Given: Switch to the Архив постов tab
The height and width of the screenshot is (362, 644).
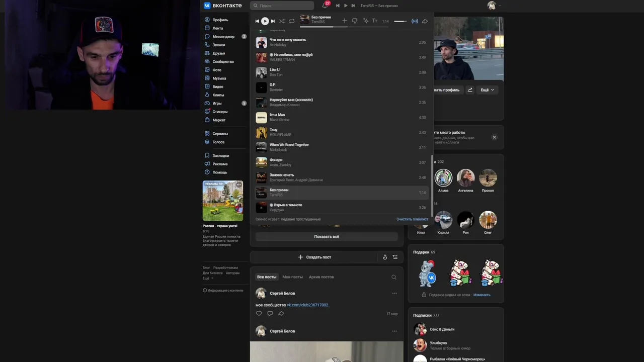Looking at the screenshot, I should 321,277.
